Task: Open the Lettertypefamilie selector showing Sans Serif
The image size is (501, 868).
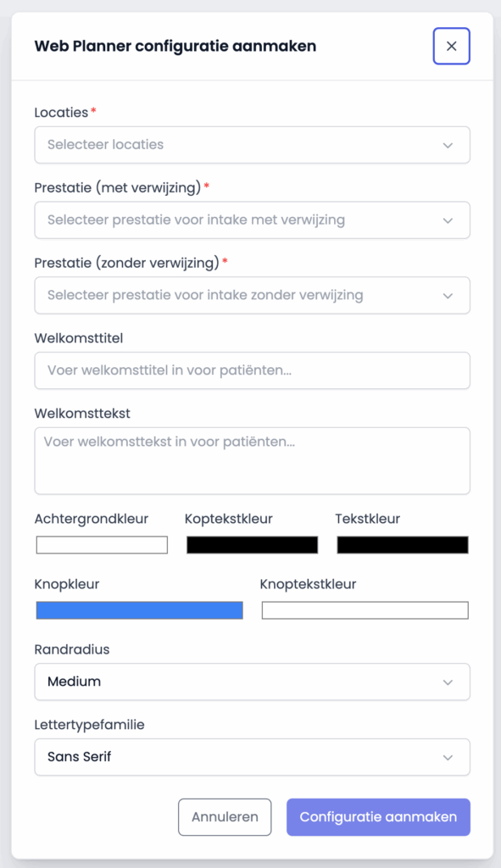Action: point(252,756)
